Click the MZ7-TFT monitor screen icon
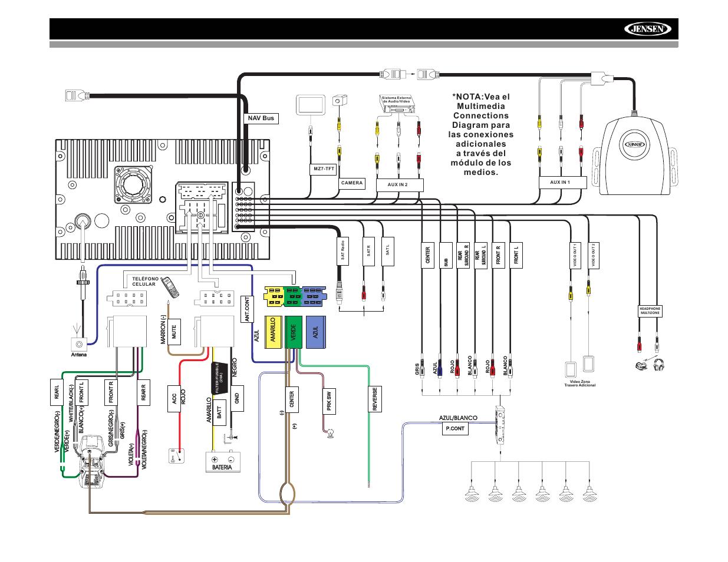Viewport: 728px width, 562px height. point(310,106)
